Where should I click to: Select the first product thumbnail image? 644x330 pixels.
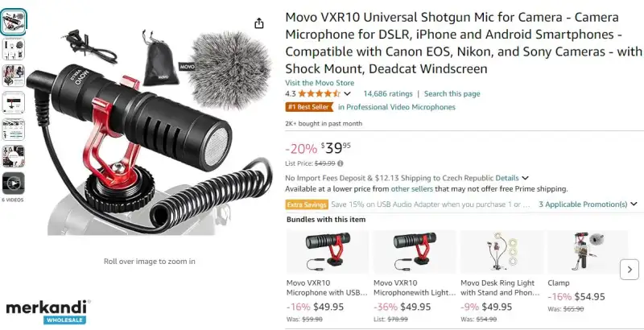(x=13, y=23)
